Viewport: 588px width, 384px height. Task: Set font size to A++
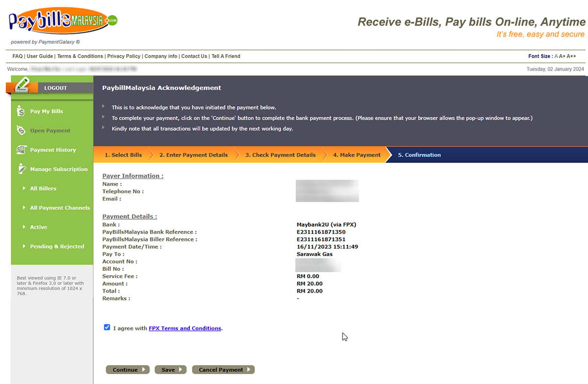571,56
